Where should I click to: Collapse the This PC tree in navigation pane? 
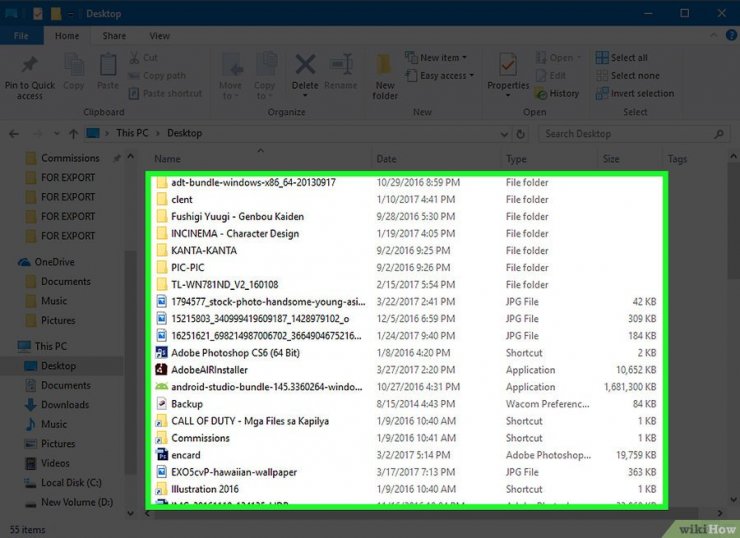[x=10, y=346]
